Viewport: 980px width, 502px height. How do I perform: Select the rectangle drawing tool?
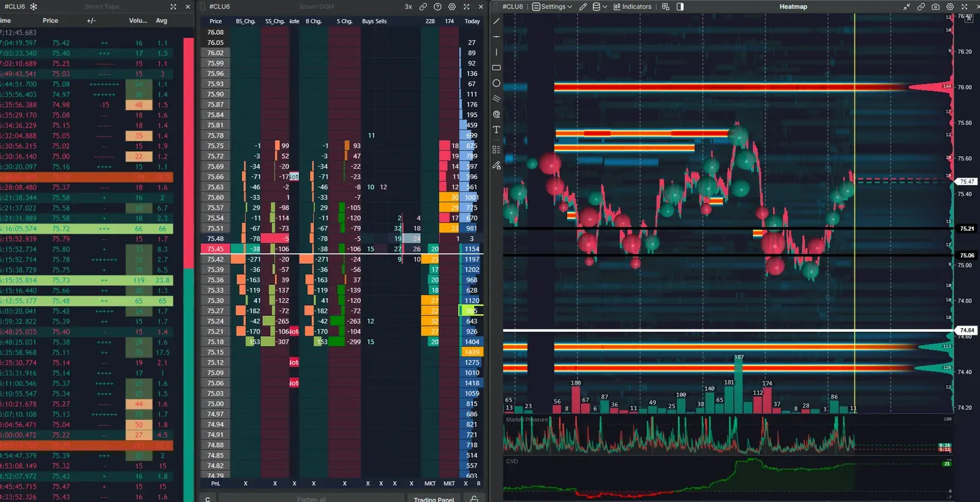pyautogui.click(x=496, y=67)
